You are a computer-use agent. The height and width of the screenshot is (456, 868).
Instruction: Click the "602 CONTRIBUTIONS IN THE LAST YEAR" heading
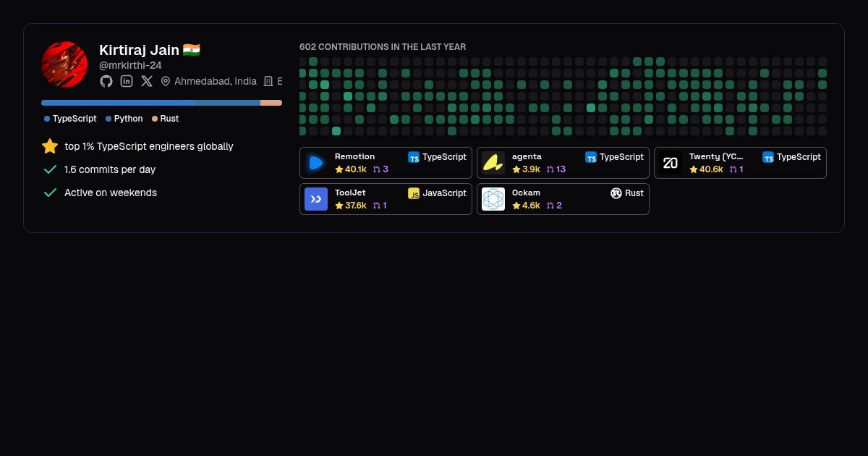pyautogui.click(x=383, y=47)
